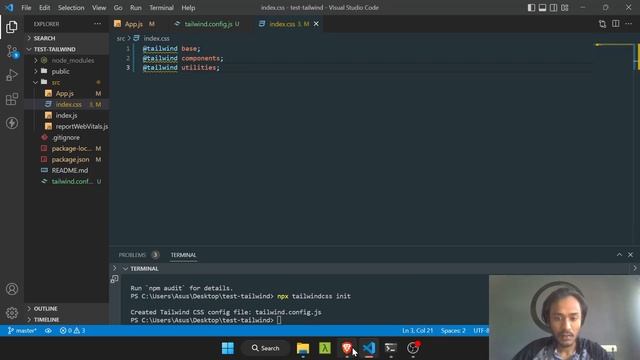The width and height of the screenshot is (640, 360).
Task: Open Brave browser from the taskbar
Action: point(347,348)
